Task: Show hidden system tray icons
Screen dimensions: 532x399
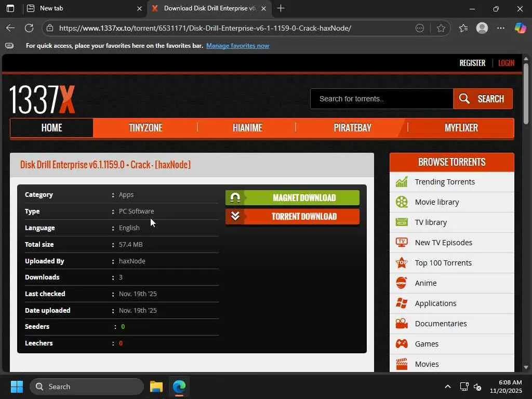Action: click(448, 387)
